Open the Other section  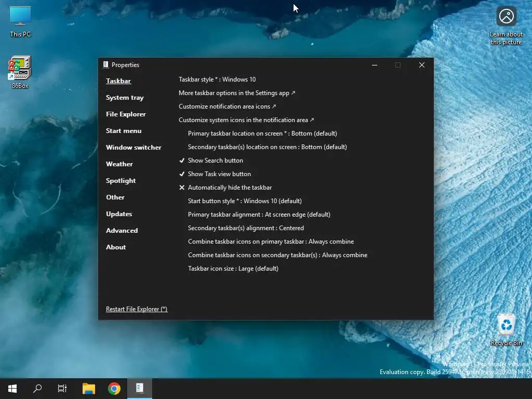pyautogui.click(x=115, y=197)
